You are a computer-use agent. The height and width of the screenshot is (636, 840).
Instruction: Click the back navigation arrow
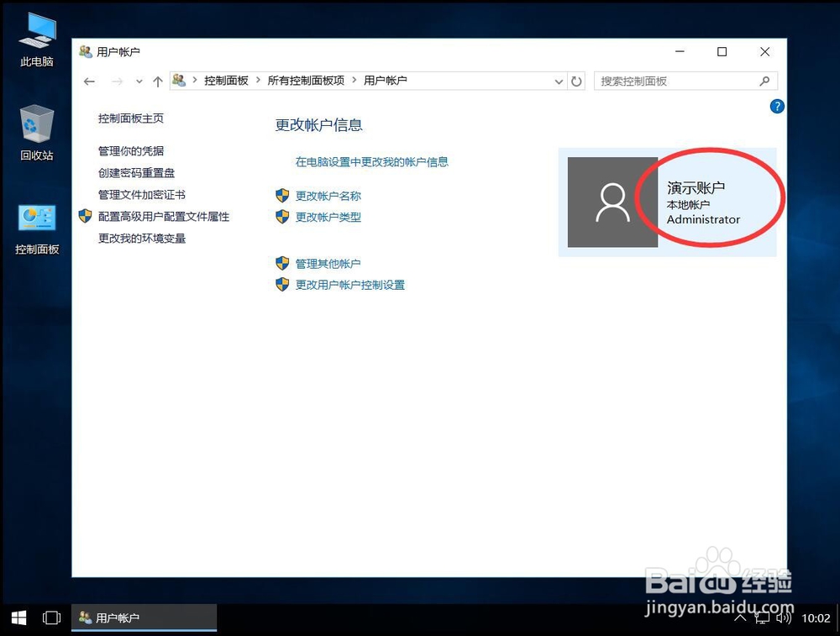coord(90,81)
